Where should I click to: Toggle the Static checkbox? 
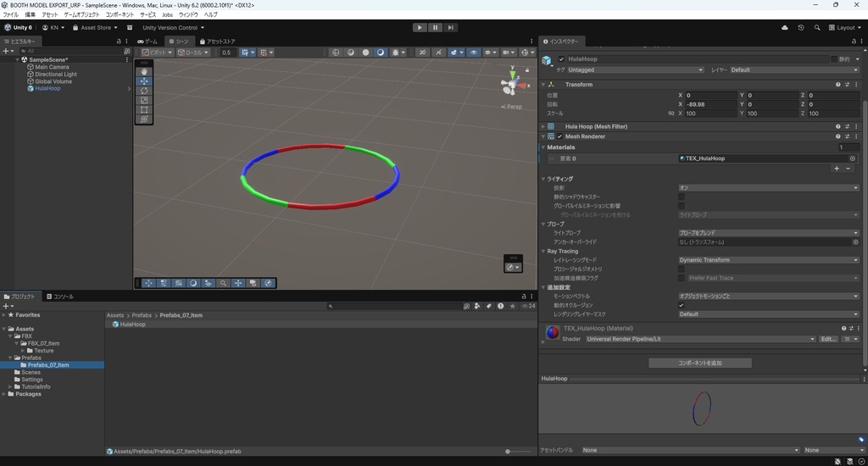(x=834, y=58)
